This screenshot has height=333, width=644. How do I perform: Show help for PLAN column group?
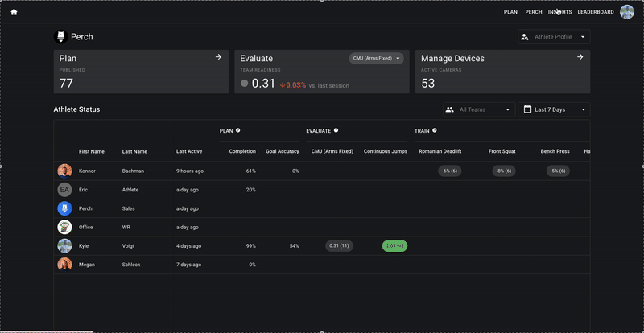click(237, 130)
